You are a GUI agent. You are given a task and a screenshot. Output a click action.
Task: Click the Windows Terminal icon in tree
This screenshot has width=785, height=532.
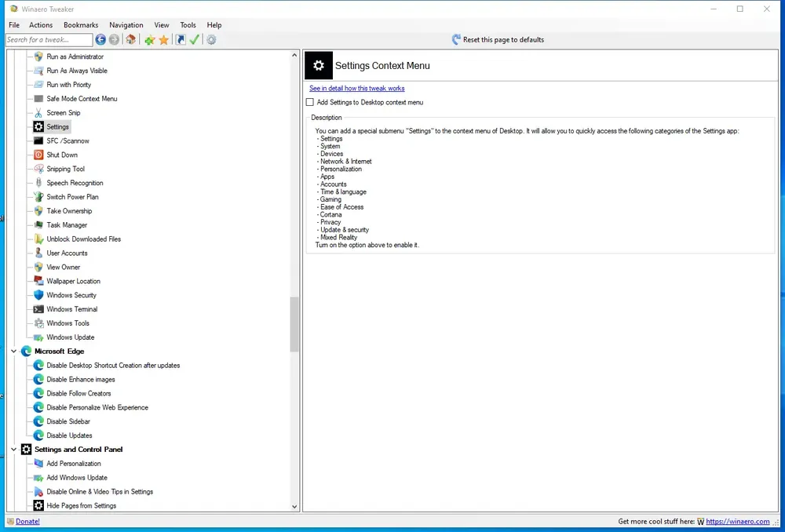pos(38,309)
